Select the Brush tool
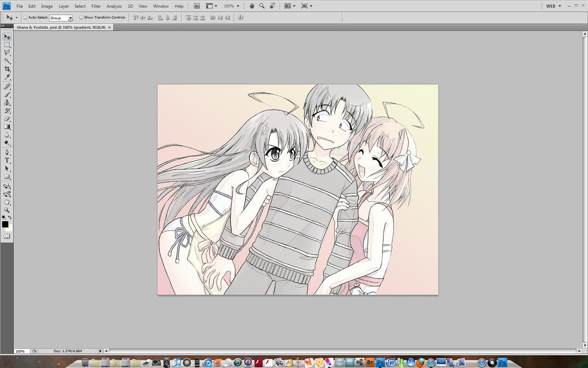The width and height of the screenshot is (588, 368). [7, 95]
